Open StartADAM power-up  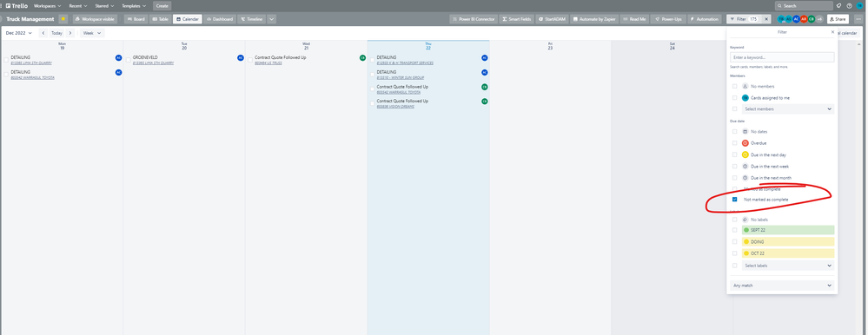(552, 19)
